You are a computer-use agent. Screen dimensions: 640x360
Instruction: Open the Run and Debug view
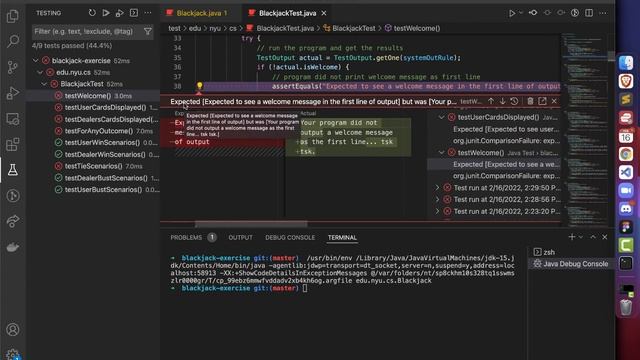[13, 93]
